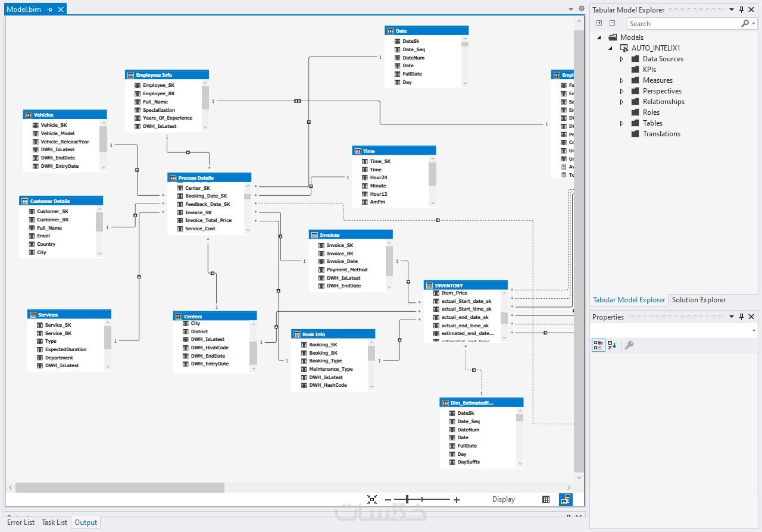Viewport: 762px width, 532px height.
Task: Adjust the diagram zoom slider handle
Action: tap(408, 500)
